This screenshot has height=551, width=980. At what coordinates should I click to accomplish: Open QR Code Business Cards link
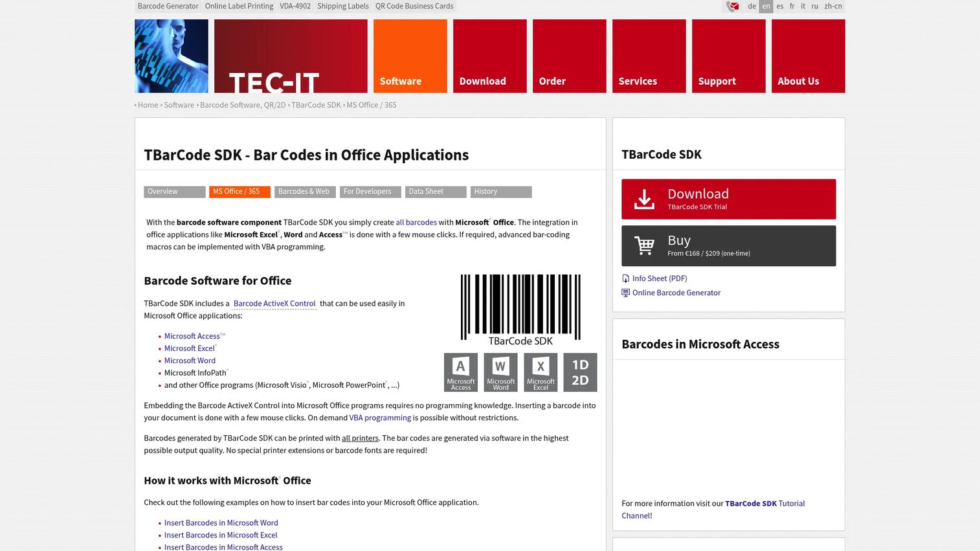pos(414,6)
